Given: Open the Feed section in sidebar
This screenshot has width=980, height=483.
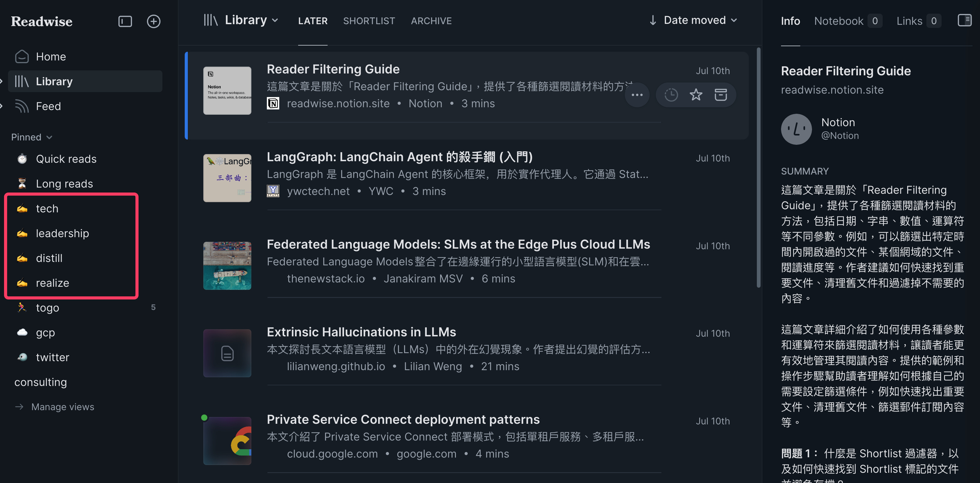Looking at the screenshot, I should coord(48,106).
